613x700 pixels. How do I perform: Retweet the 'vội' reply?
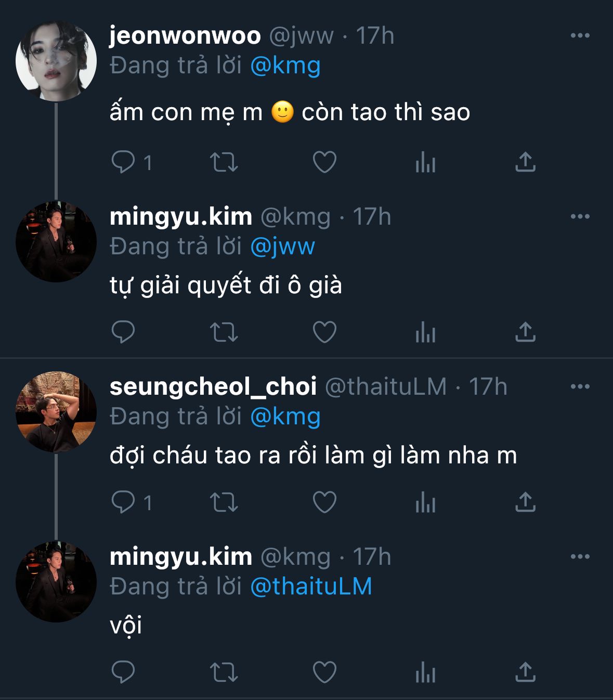coord(224,672)
